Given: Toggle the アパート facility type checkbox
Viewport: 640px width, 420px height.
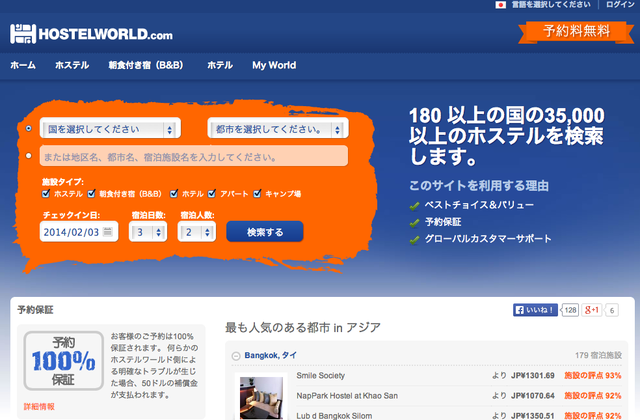Looking at the screenshot, I should 212,193.
